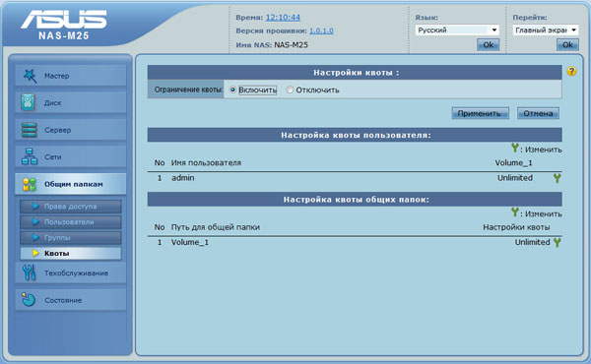Open the Сервер menu section
Viewport: 591px width, 364px height.
coord(71,130)
